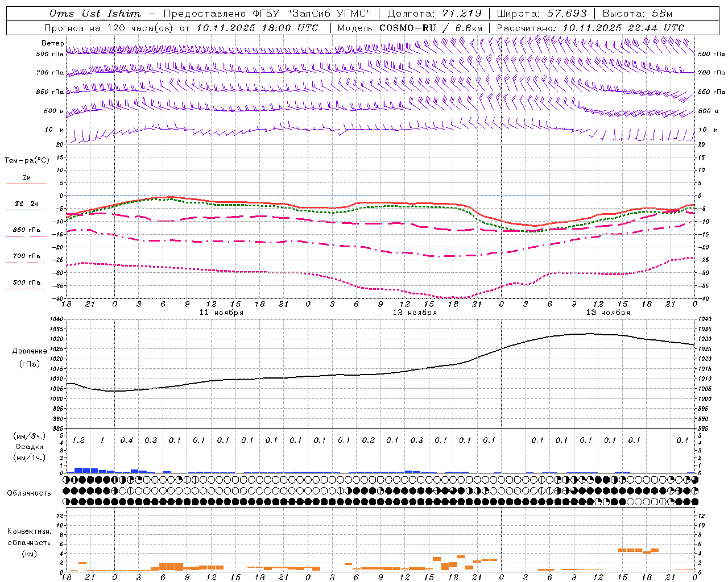Click the Осадки panel label
The width and height of the screenshot is (728, 582).
(x=30, y=447)
